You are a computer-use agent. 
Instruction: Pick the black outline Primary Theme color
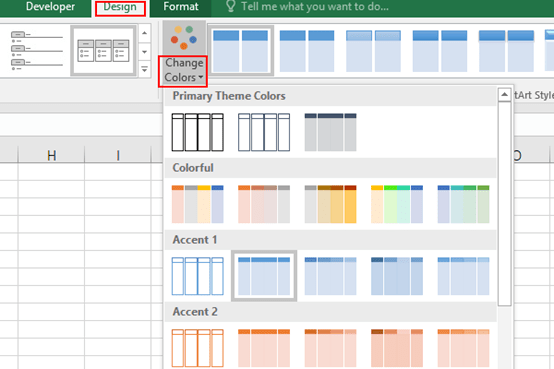click(198, 132)
